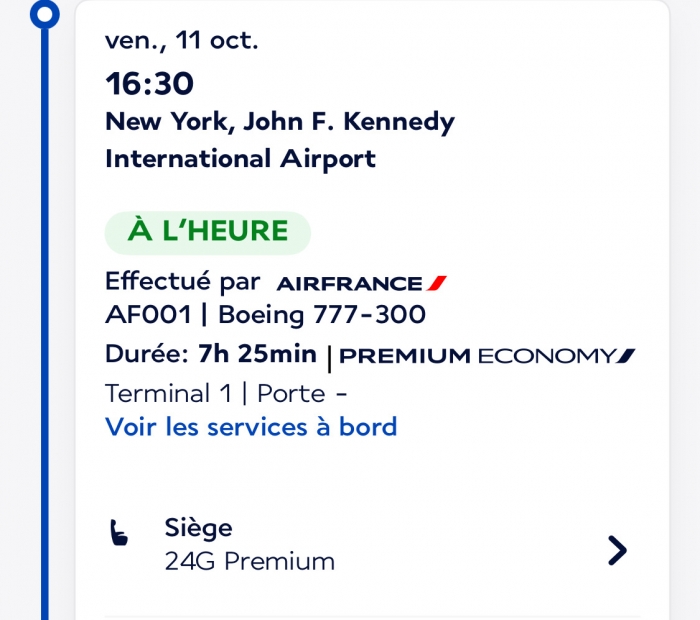Viewport: 700px width, 620px height.
Task: Tap the Durée: 7h 25min text
Action: click(211, 354)
